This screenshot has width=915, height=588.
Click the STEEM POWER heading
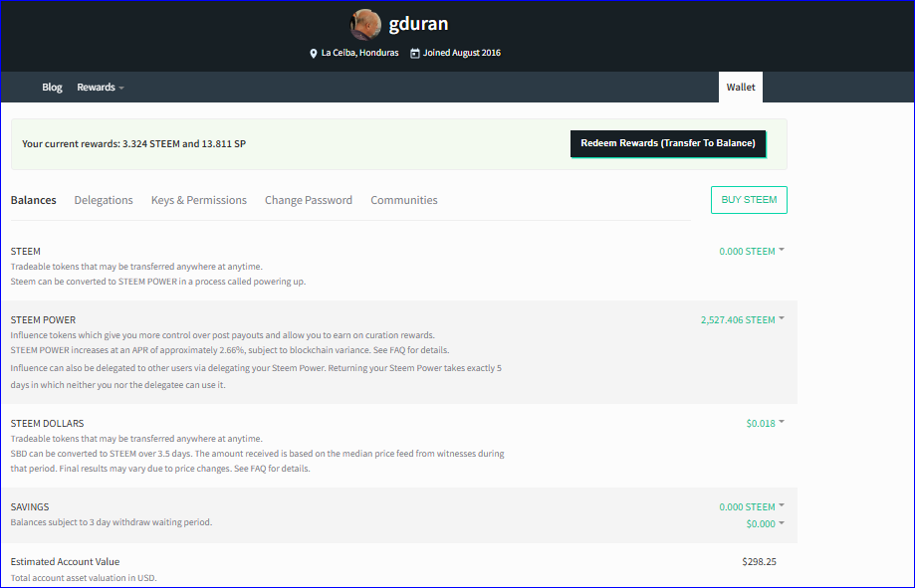43,319
